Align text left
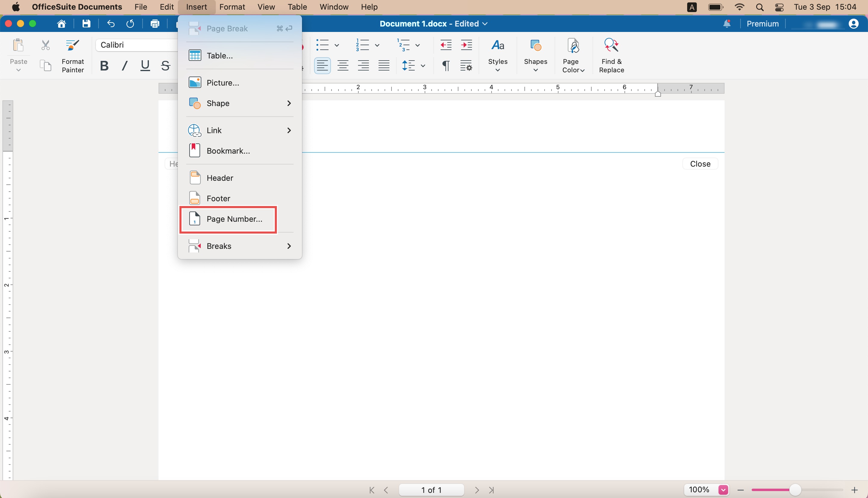The image size is (868, 498). click(322, 65)
